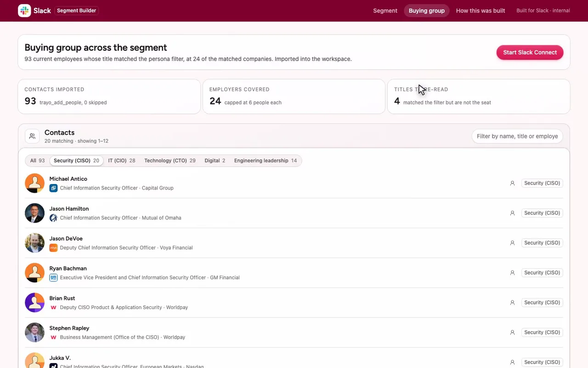Click Jason DeVoe's profile photo
Screen dimensions: 588x368
point(34,243)
